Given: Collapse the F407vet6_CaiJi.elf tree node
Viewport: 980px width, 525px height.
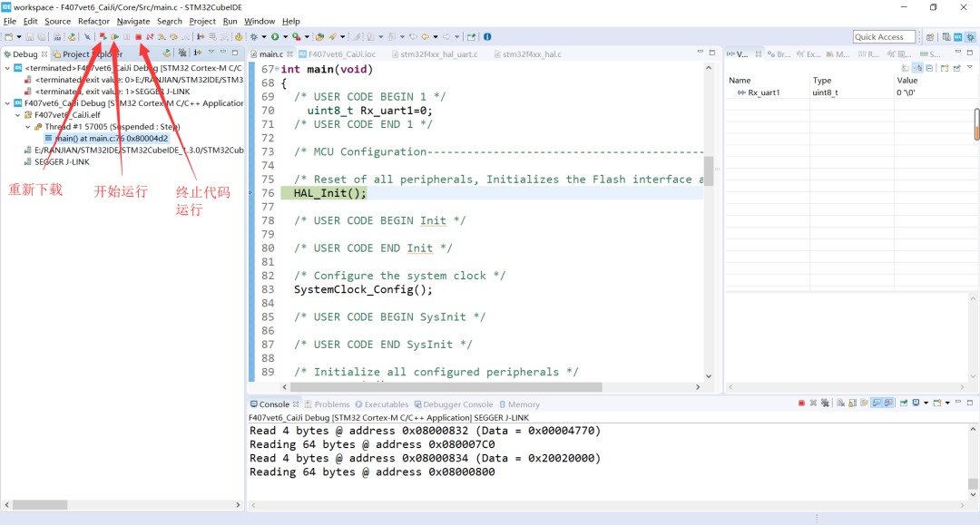Looking at the screenshot, I should [x=17, y=115].
